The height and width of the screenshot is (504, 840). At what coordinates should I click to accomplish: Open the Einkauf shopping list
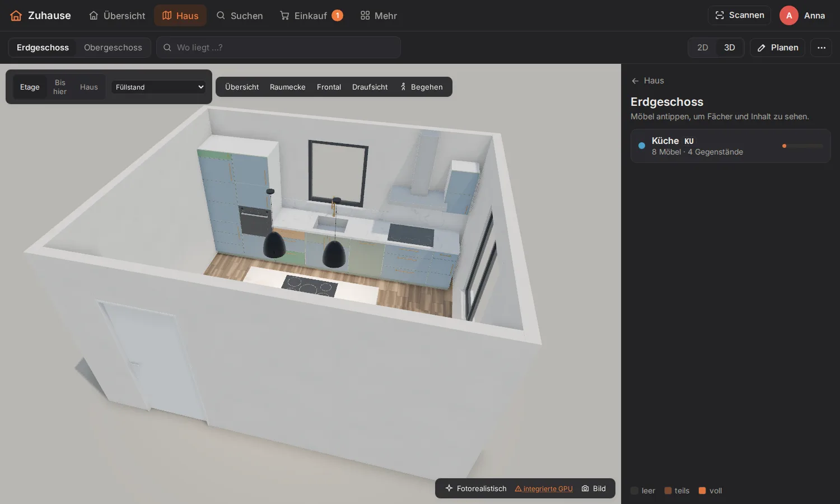pos(311,16)
